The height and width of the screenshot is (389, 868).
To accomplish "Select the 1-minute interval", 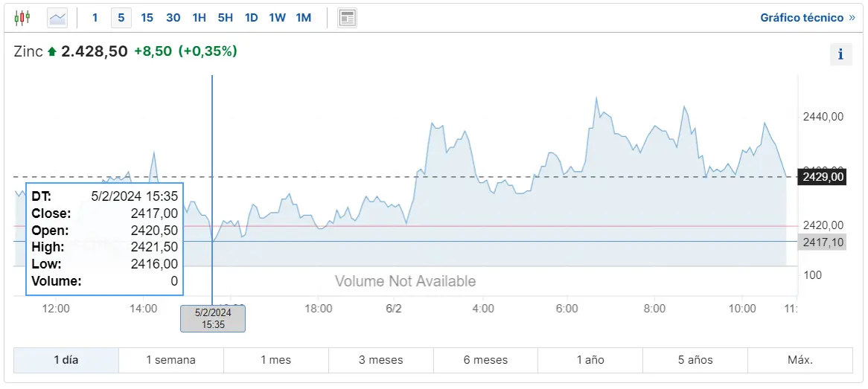I will [95, 17].
